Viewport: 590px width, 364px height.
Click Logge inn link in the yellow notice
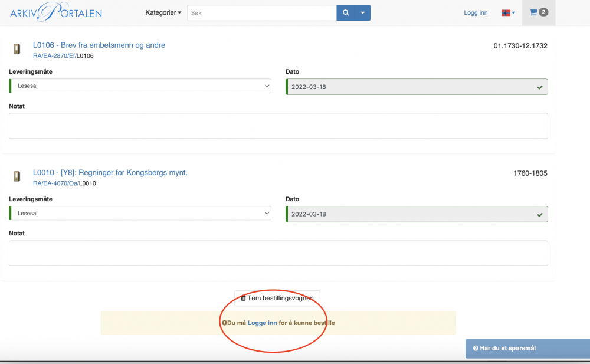262,323
